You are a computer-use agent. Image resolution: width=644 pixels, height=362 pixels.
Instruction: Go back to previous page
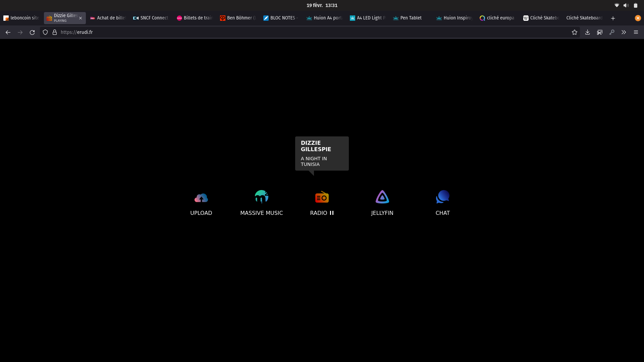click(8, 32)
